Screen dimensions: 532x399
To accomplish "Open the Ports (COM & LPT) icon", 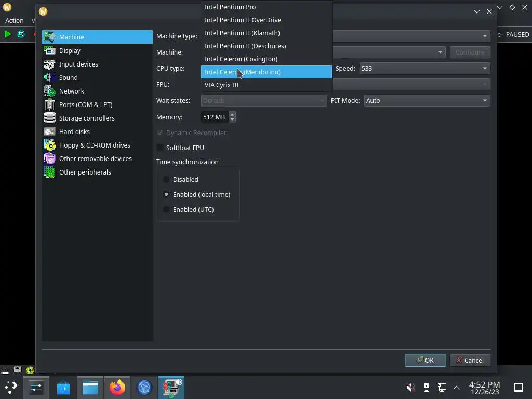I will 49,104.
